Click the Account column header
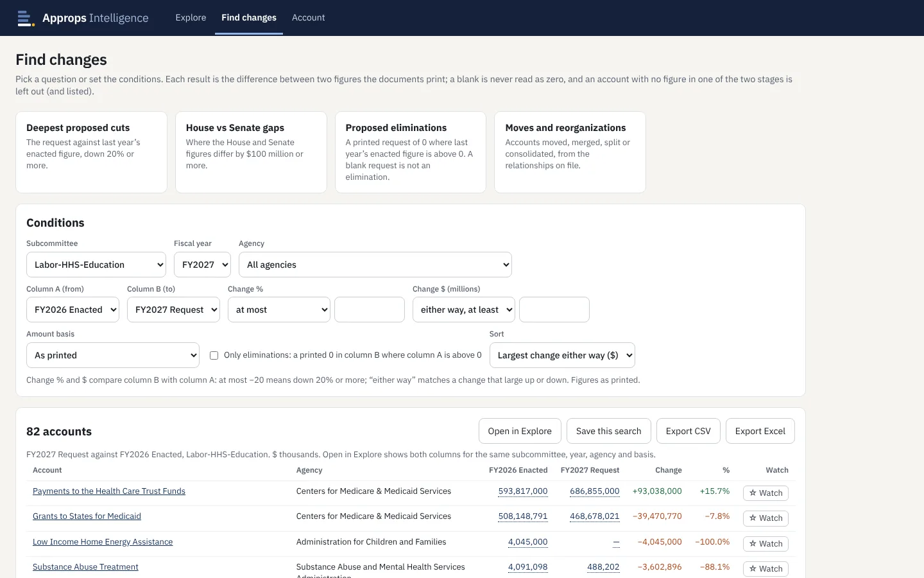The height and width of the screenshot is (578, 924). (x=47, y=470)
